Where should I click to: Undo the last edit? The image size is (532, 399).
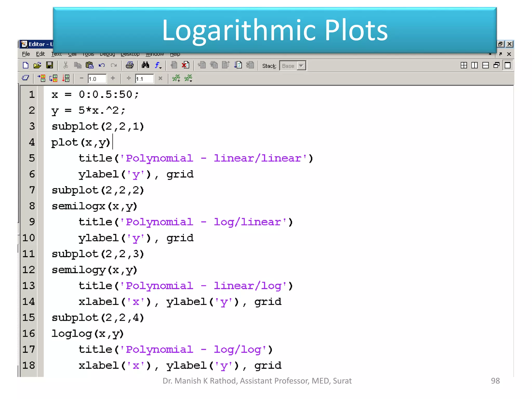tap(102, 65)
